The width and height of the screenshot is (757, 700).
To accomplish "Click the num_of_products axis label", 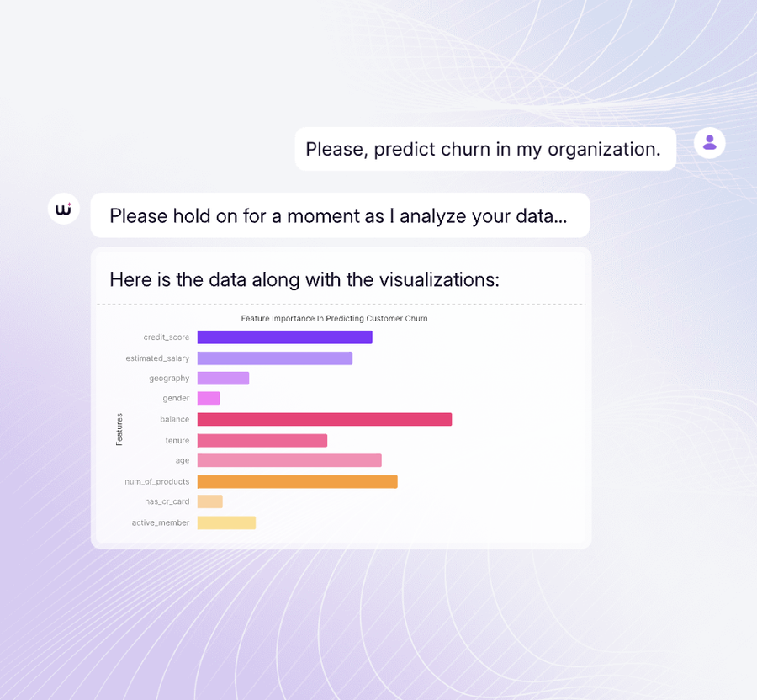I will point(157,482).
